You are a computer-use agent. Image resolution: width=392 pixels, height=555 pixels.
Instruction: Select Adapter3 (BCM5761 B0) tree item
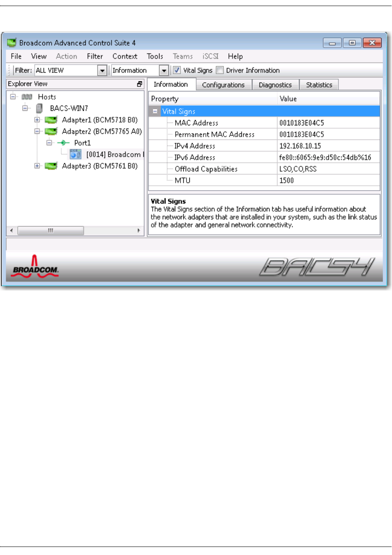pos(100,166)
